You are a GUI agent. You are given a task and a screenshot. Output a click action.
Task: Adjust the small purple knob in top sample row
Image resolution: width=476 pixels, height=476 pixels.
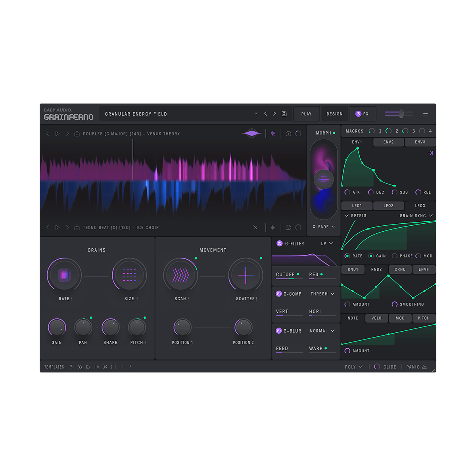point(298,134)
